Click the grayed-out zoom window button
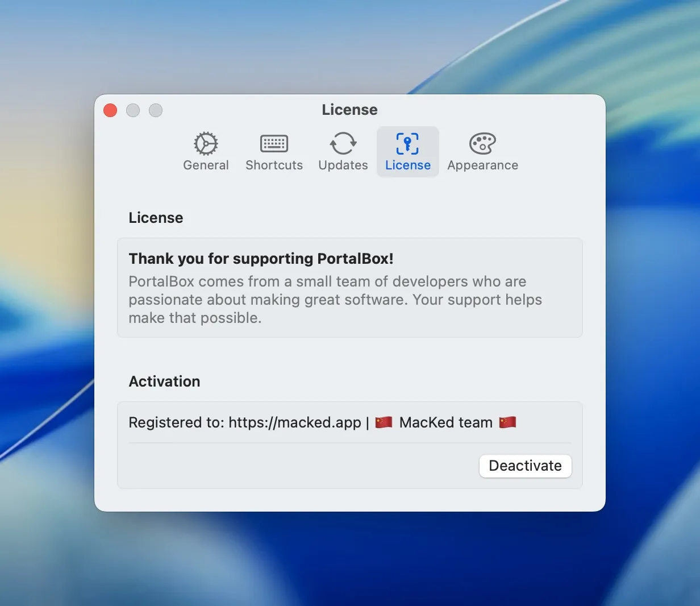Viewport: 700px width, 606px height. coord(156,110)
